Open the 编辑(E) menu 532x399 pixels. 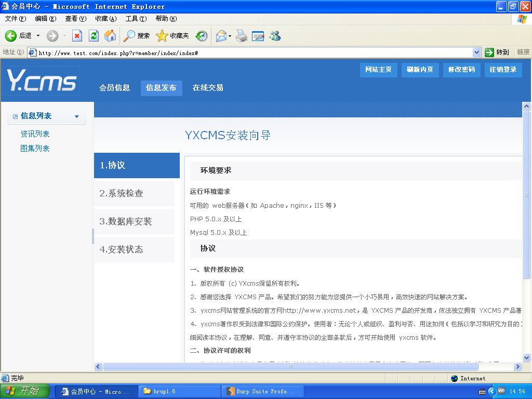coord(46,19)
